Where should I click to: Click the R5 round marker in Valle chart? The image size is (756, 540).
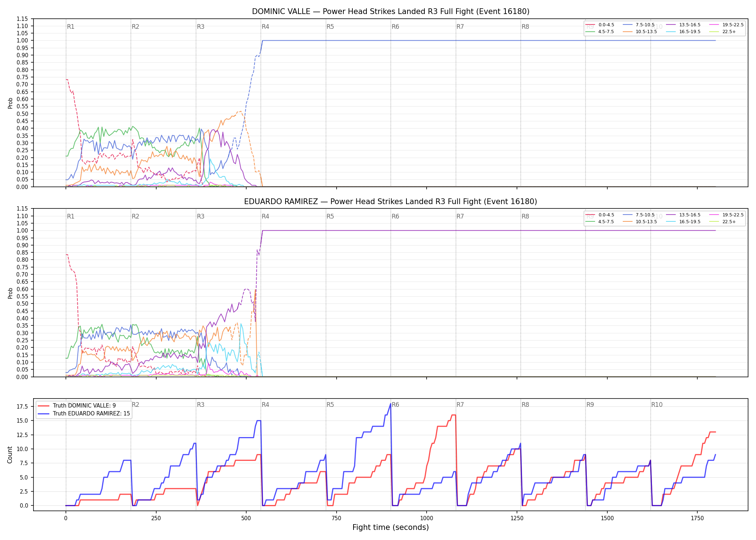tap(330, 27)
